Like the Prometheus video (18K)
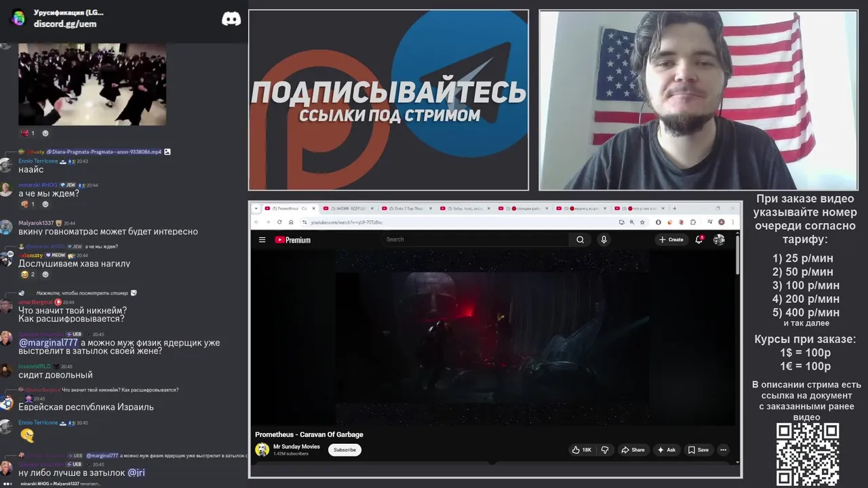Screen dimensions: 868x488 coord(582,450)
